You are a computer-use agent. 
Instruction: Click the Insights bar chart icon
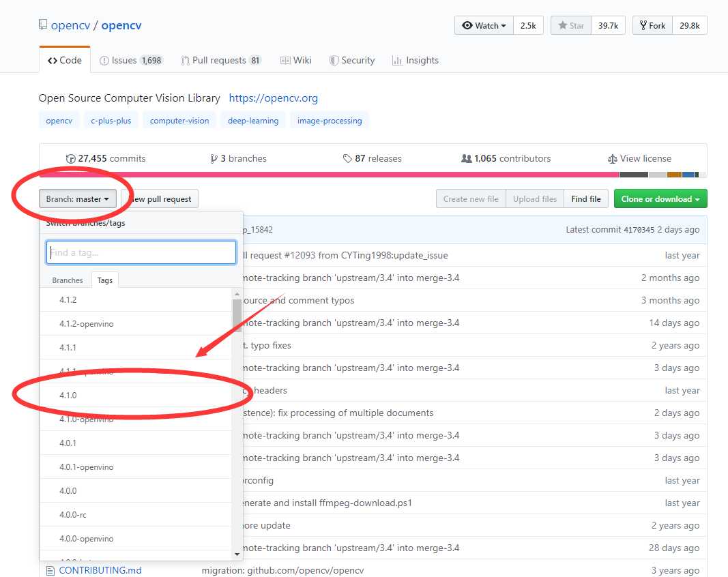397,61
